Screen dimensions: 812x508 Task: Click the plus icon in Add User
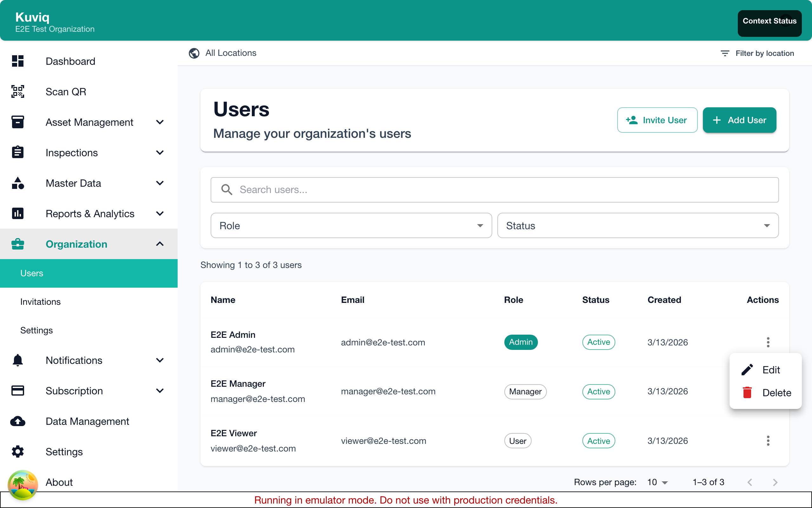(x=717, y=120)
